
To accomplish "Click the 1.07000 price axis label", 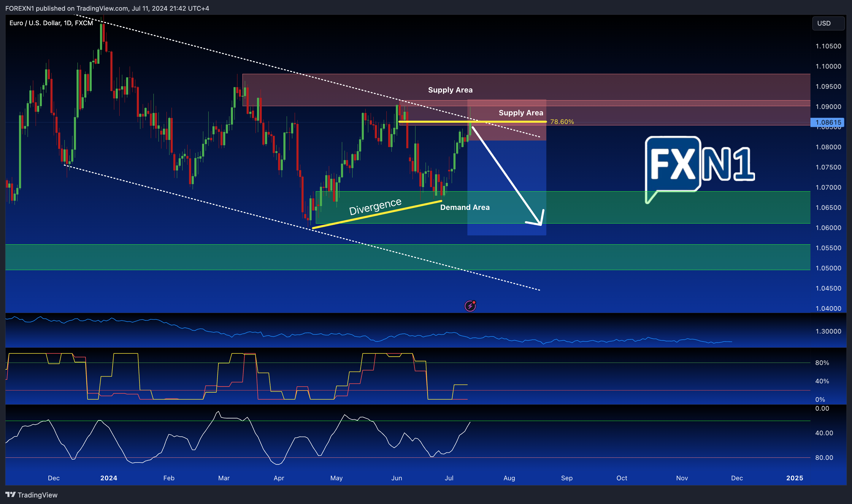I will pos(828,187).
